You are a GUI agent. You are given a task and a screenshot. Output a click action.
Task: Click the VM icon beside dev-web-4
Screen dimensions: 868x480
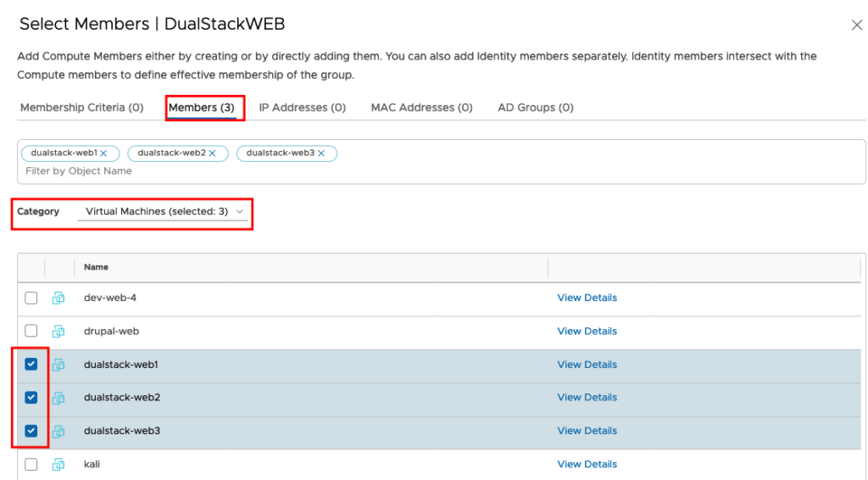pyautogui.click(x=58, y=298)
